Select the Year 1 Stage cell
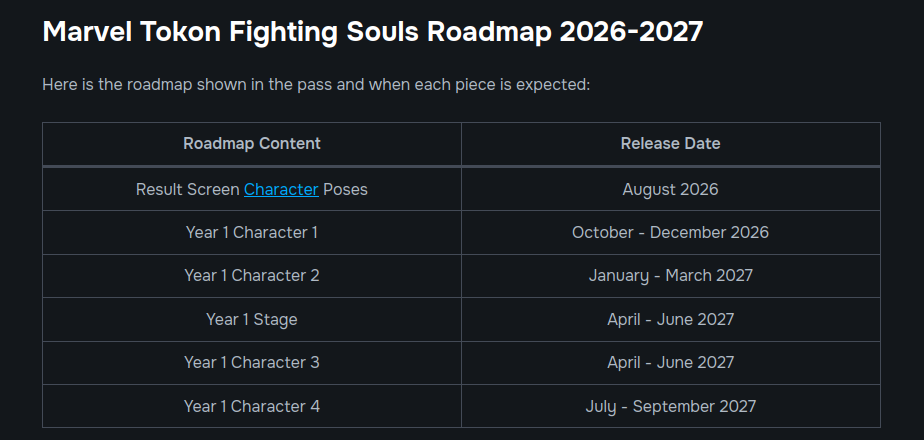This screenshot has width=924, height=440. tap(252, 319)
